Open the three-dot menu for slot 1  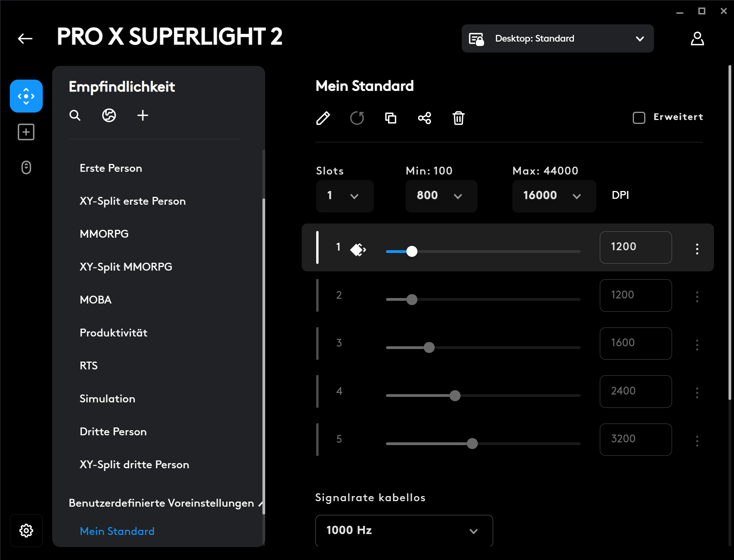[x=697, y=249]
